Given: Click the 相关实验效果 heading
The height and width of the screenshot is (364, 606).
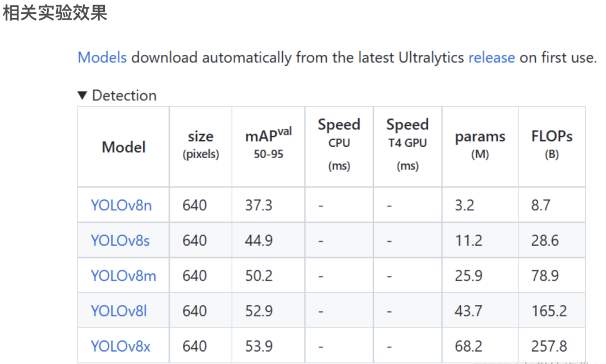Looking at the screenshot, I should [55, 13].
